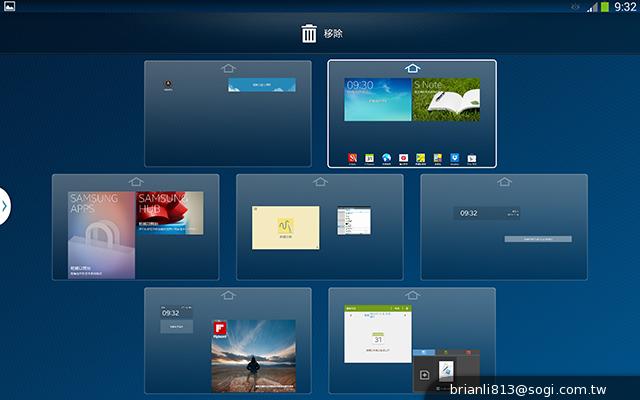The height and width of the screenshot is (400, 640).
Task: Tap the battery icon in the status bar
Action: coord(604,7)
